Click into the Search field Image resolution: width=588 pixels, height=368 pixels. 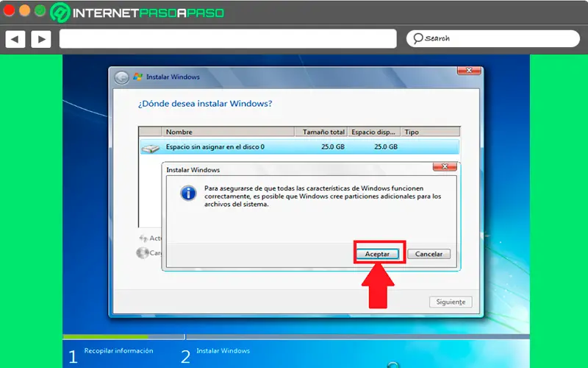(x=493, y=39)
